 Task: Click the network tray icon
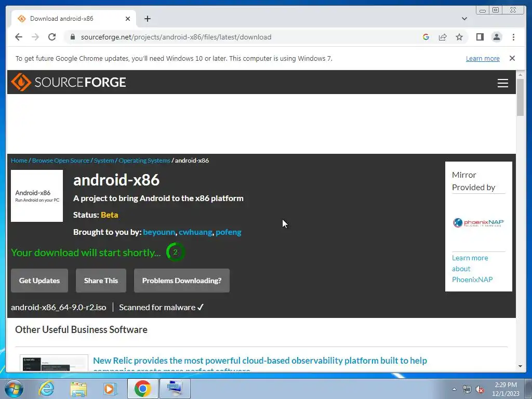(x=467, y=390)
